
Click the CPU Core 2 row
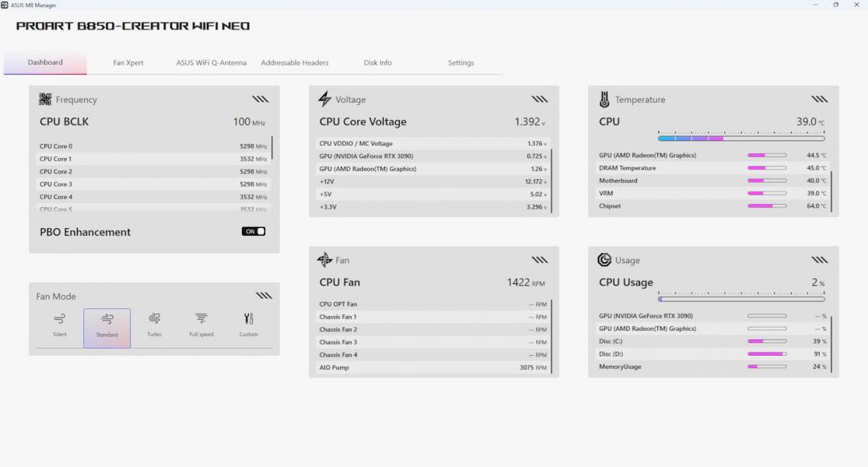(x=154, y=172)
